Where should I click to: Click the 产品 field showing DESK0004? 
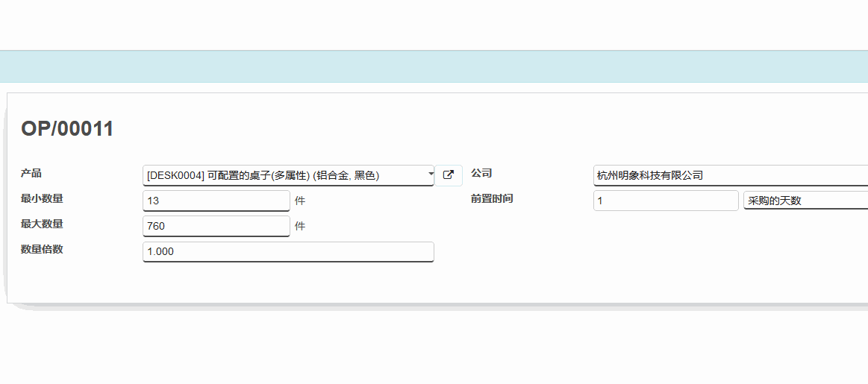click(288, 175)
